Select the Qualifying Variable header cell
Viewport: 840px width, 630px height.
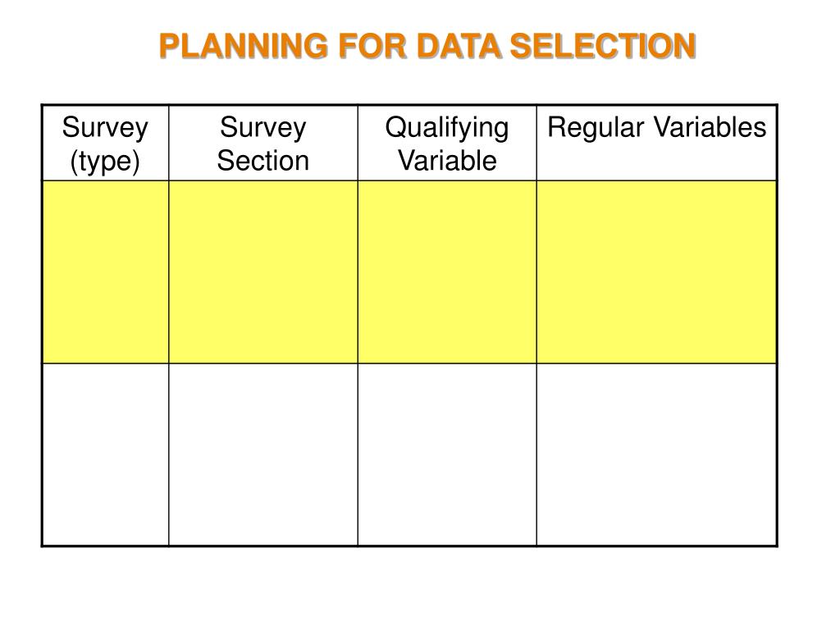tap(447, 143)
